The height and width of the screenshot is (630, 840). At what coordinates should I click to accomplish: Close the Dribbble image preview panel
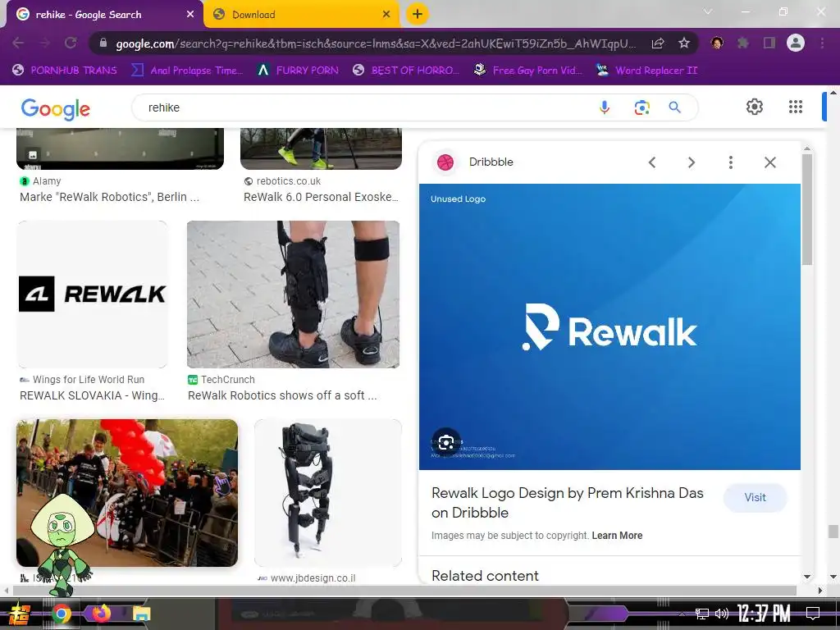(x=770, y=162)
